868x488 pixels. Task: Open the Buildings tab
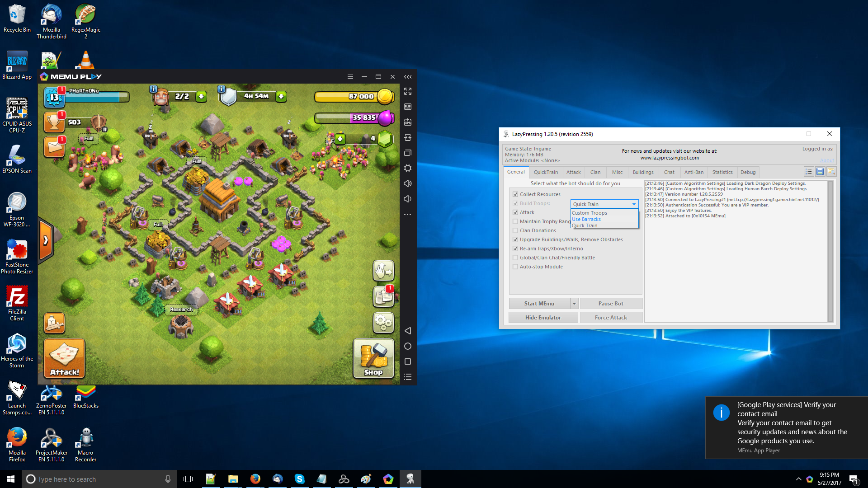(x=643, y=172)
